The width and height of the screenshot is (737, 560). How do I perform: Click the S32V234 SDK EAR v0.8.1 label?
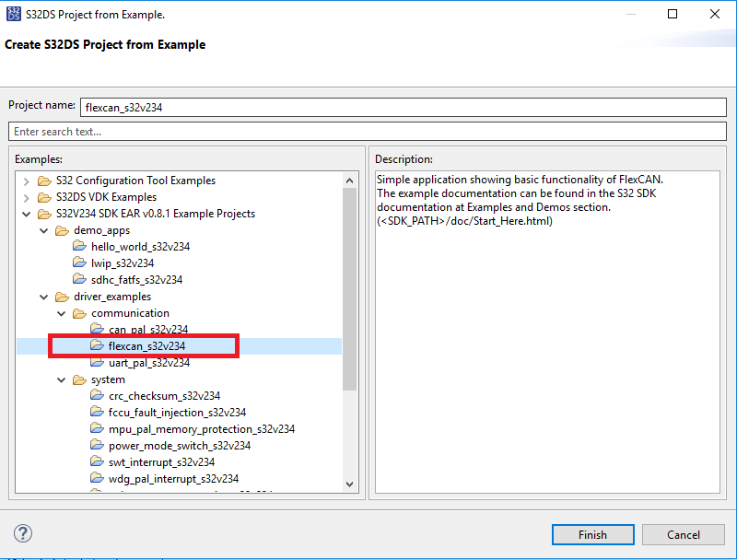point(156,214)
